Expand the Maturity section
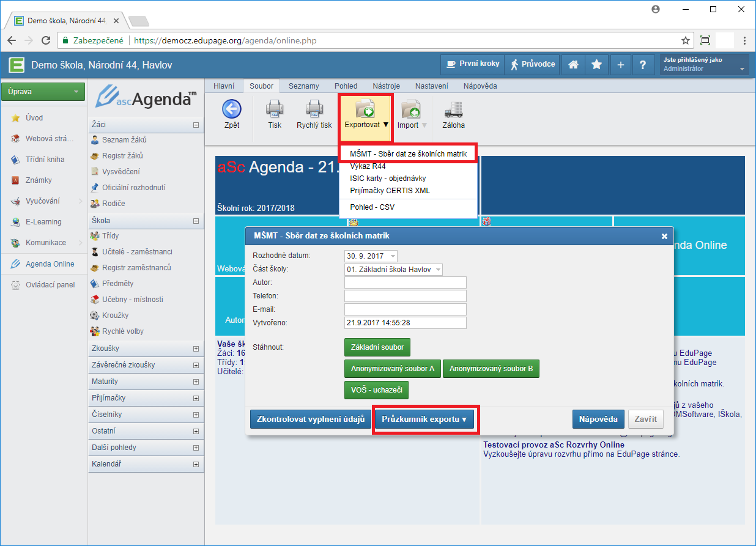The image size is (756, 546). pyautogui.click(x=196, y=382)
